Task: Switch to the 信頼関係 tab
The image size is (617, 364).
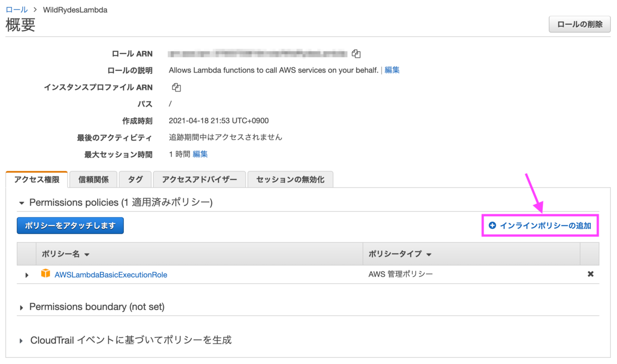Action: [94, 179]
